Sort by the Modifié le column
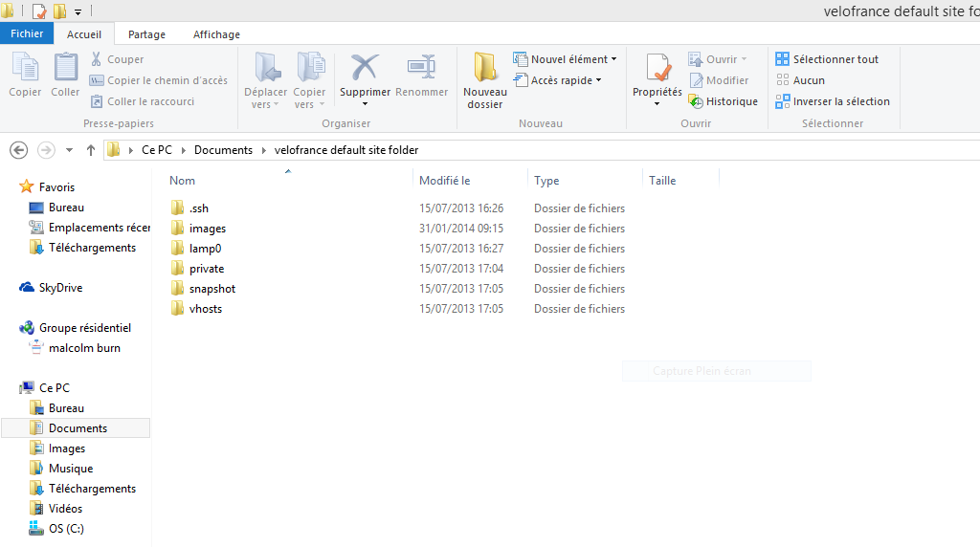This screenshot has width=980, height=547. pos(444,181)
